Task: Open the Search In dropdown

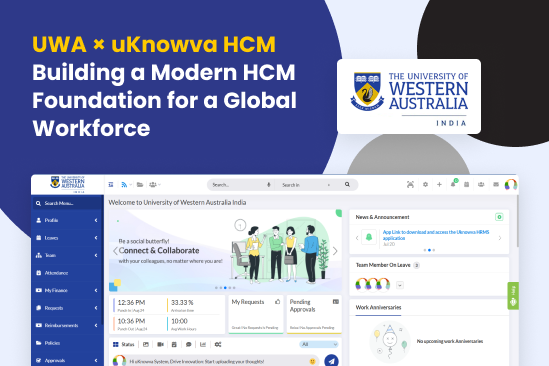Action: (306, 185)
